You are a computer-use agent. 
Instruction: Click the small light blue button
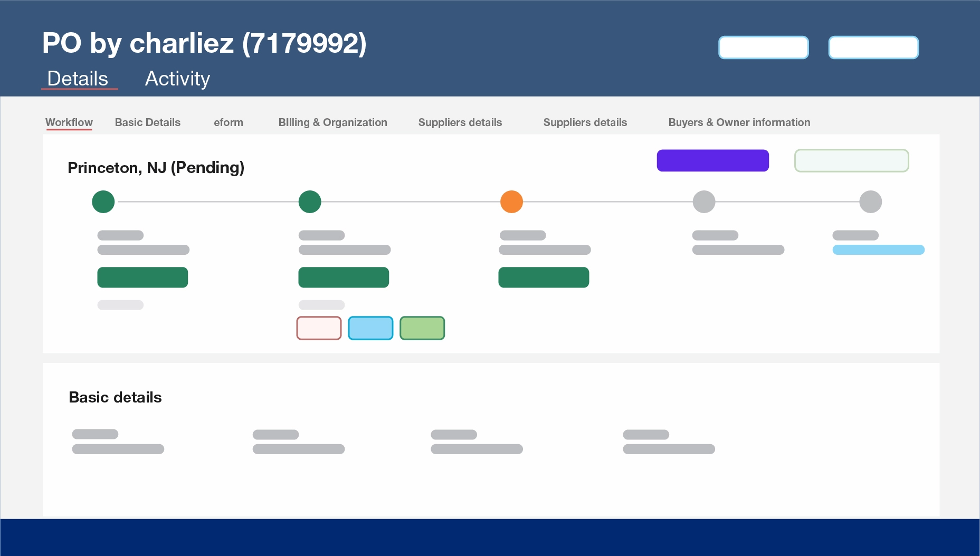pyautogui.click(x=370, y=328)
